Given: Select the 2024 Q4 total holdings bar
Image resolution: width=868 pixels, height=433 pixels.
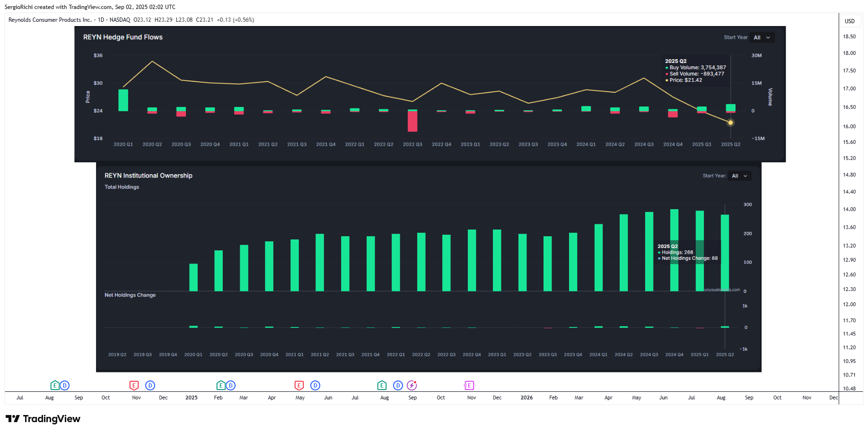Looking at the screenshot, I should tap(675, 250).
